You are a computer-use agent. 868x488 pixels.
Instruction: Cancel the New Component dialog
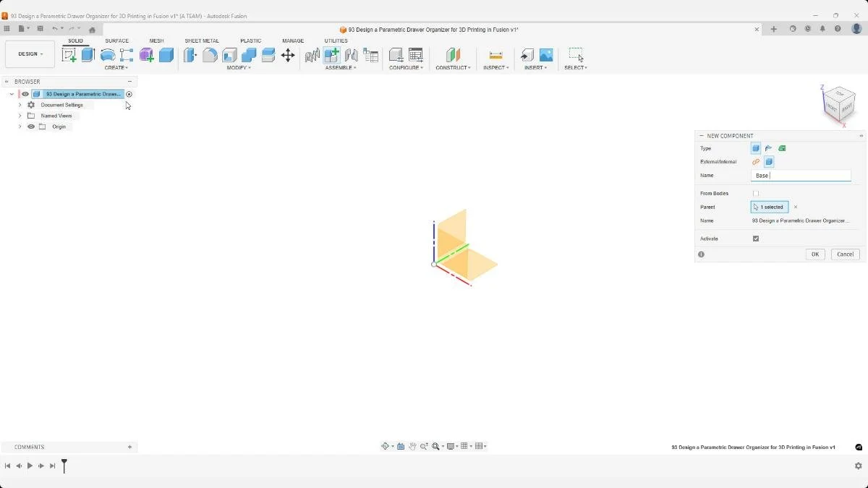(x=845, y=254)
